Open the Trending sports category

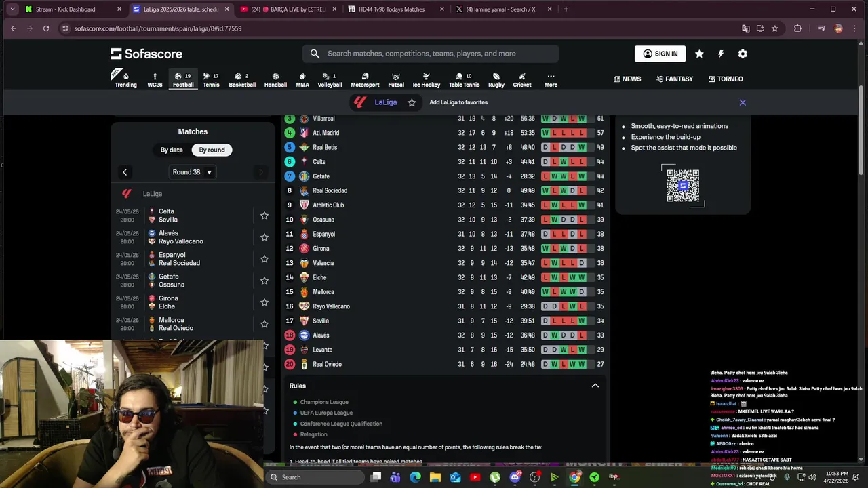click(125, 80)
